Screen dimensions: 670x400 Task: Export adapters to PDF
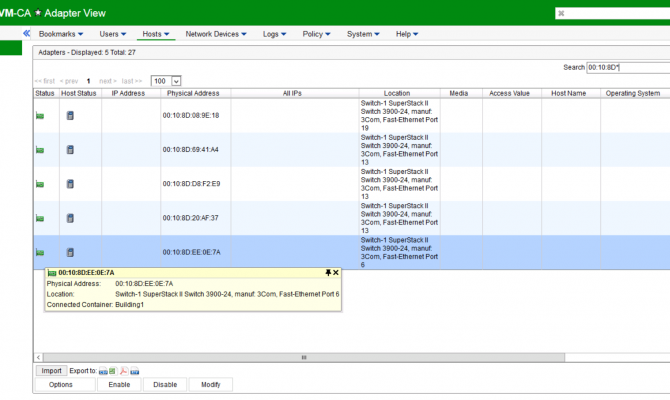point(123,370)
